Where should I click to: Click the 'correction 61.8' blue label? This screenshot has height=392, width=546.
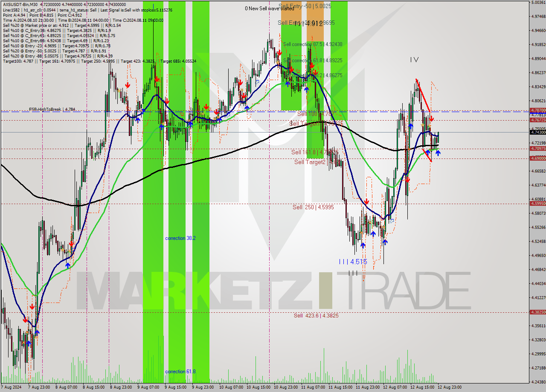(x=180, y=372)
